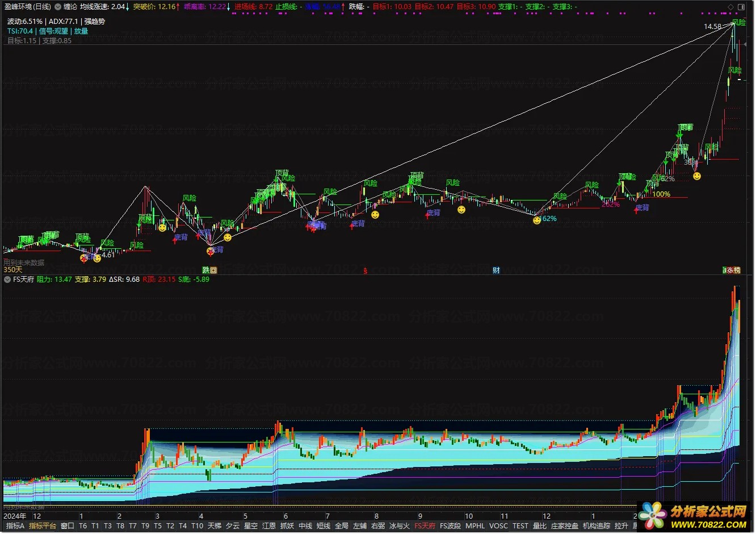Select the T6 template button
The image size is (756, 534).
click(x=83, y=526)
